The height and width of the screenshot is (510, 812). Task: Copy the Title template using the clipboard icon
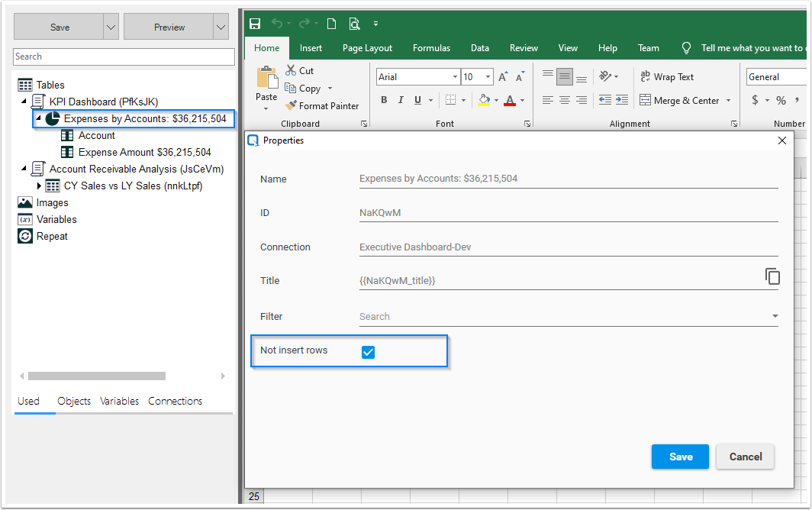tap(772, 276)
